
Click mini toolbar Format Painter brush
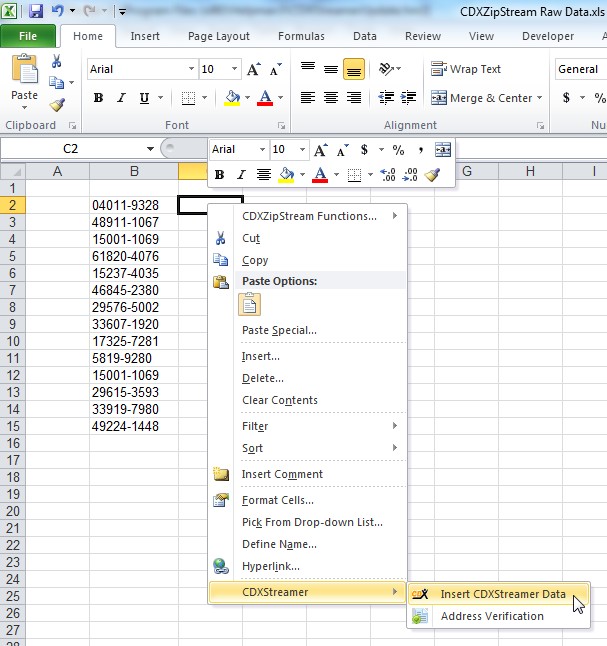point(432,175)
